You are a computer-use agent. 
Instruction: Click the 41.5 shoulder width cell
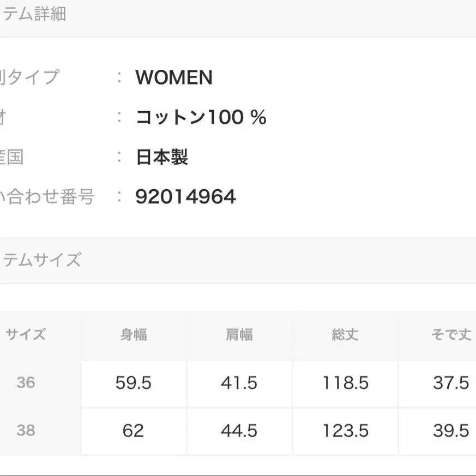click(x=239, y=383)
